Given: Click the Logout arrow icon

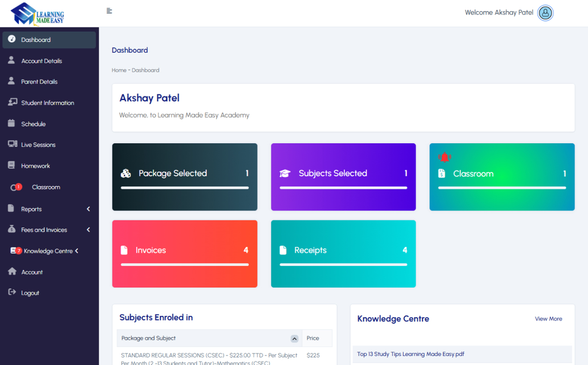Looking at the screenshot, I should 12,292.
